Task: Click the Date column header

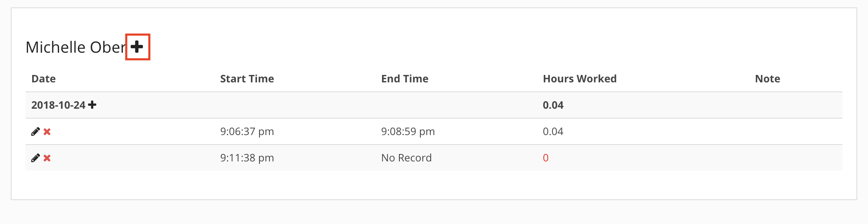Action: (x=43, y=79)
